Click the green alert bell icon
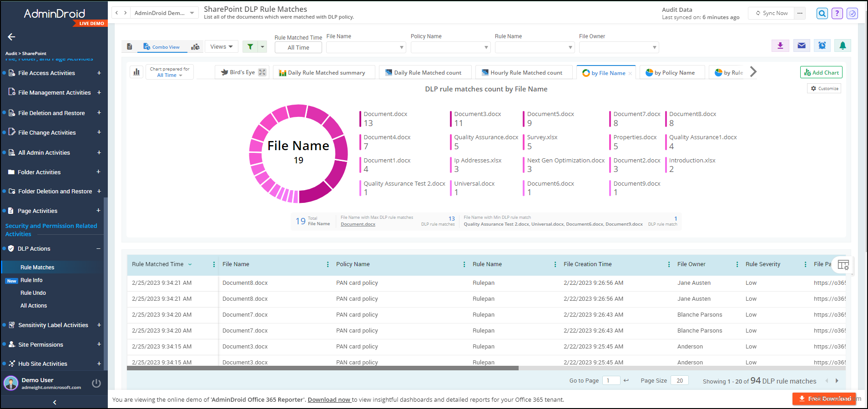 click(x=843, y=45)
